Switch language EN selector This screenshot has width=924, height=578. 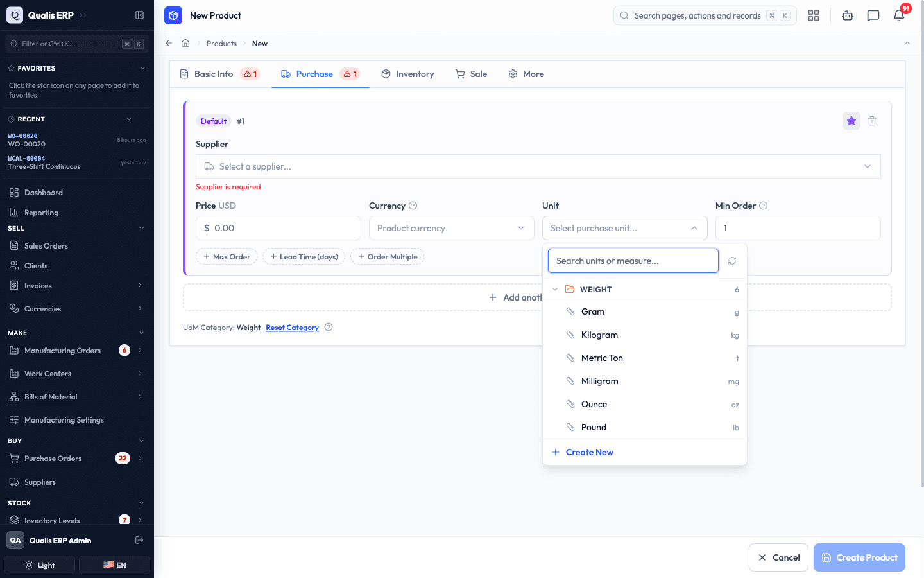click(114, 565)
